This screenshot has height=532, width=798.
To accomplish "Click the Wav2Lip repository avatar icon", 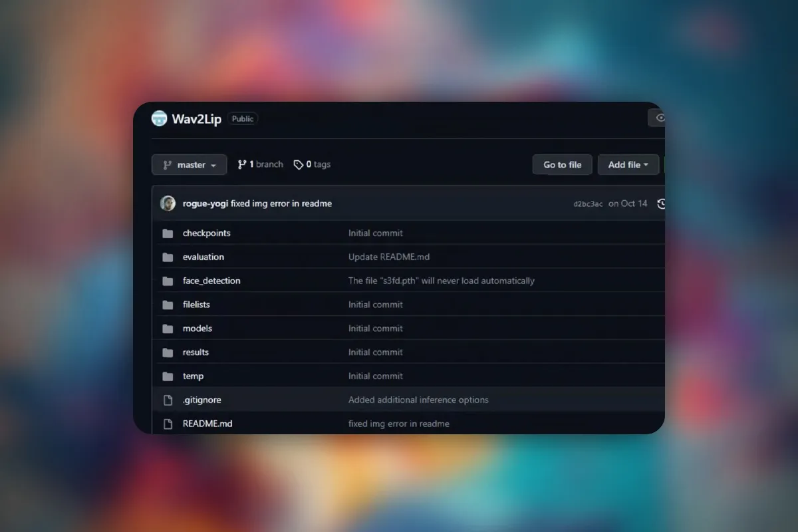I will tap(159, 118).
